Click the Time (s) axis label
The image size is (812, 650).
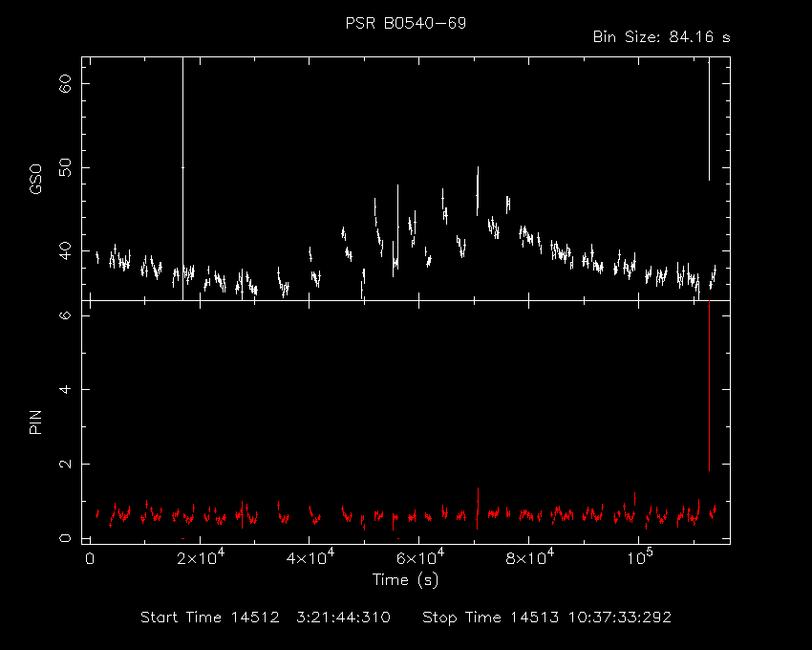tap(405, 579)
